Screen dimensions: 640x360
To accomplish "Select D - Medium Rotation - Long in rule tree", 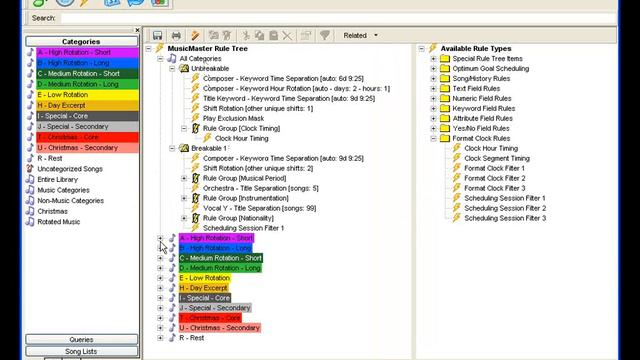I will tap(220, 268).
